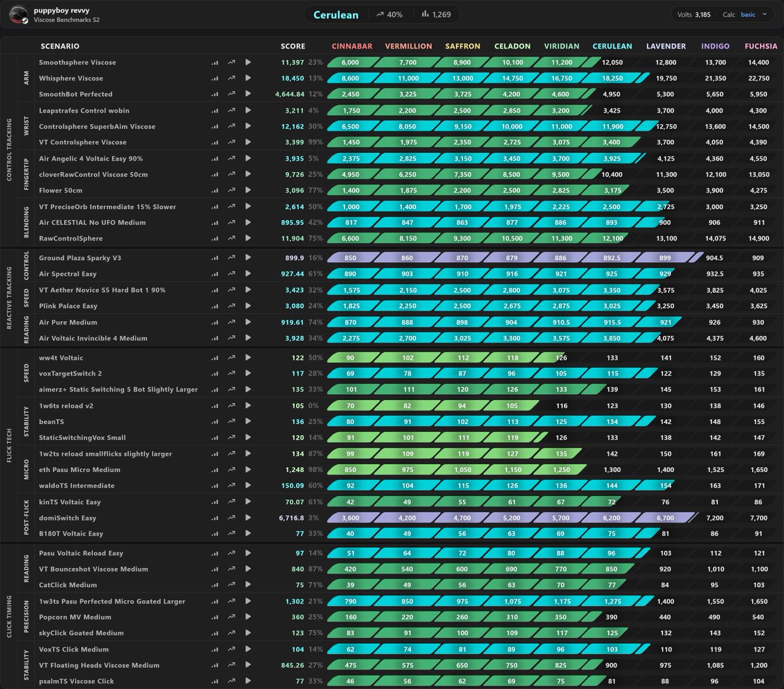Click the 11,397 score for Smoothsphere Viscose
Viewport: 784px width, 689px height.
point(292,63)
